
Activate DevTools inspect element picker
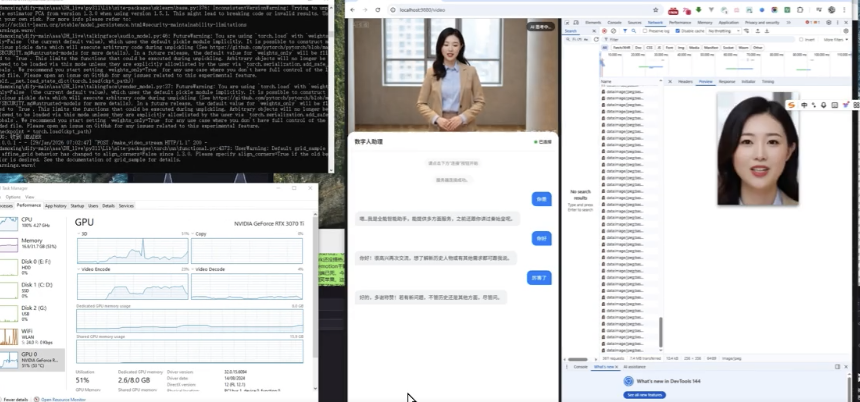[x=567, y=22]
